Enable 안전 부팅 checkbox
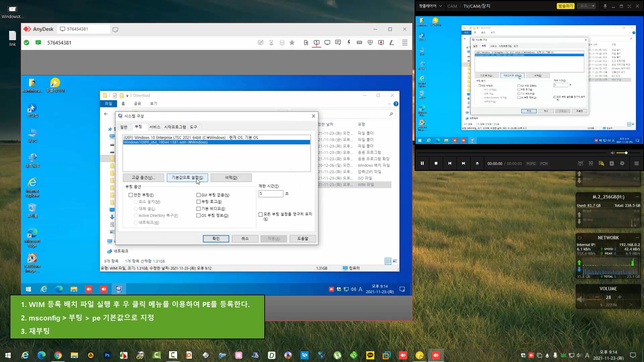Screen dimensions: 644x362 coord(131,195)
